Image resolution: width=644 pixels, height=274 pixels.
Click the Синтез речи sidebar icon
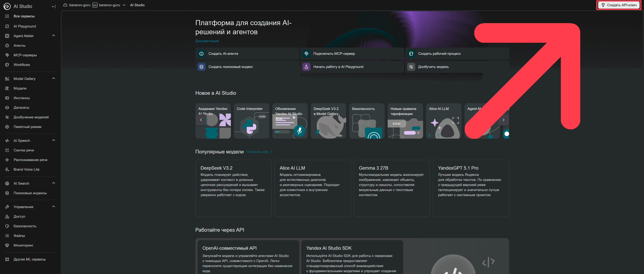coord(7,150)
